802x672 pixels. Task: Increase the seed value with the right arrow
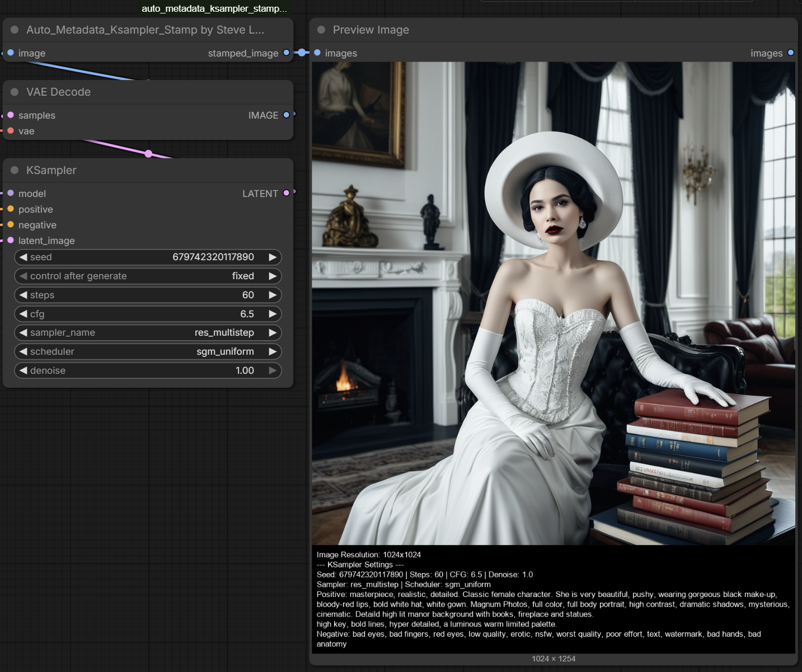pyautogui.click(x=273, y=257)
